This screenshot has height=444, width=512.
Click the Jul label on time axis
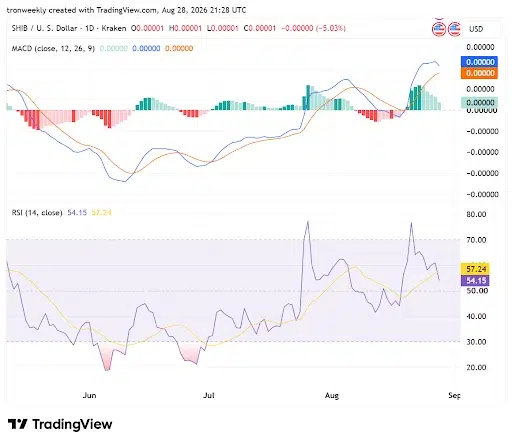209,395
